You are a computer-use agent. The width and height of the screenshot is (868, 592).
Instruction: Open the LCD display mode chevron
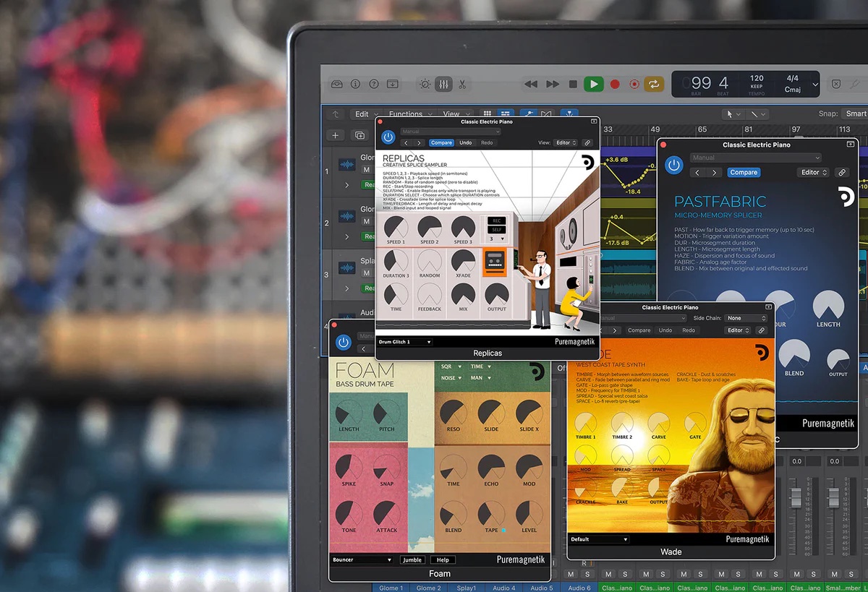coord(815,84)
